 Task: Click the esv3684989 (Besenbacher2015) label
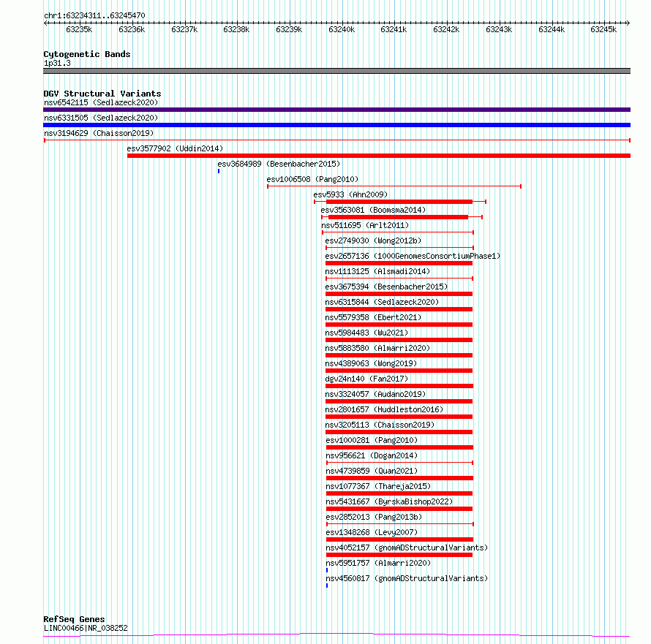279,164
